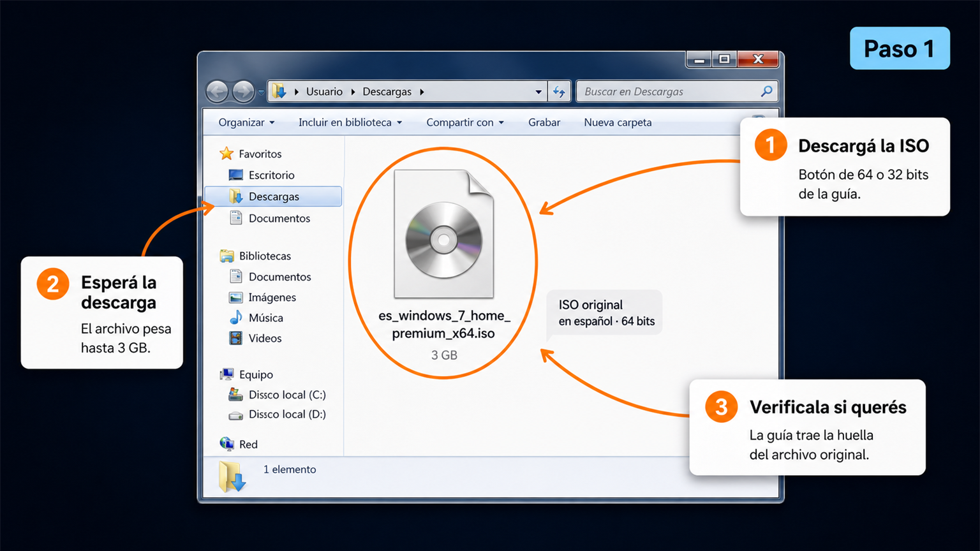
Task: Click the Buscar en Descargas search field
Action: click(x=676, y=91)
